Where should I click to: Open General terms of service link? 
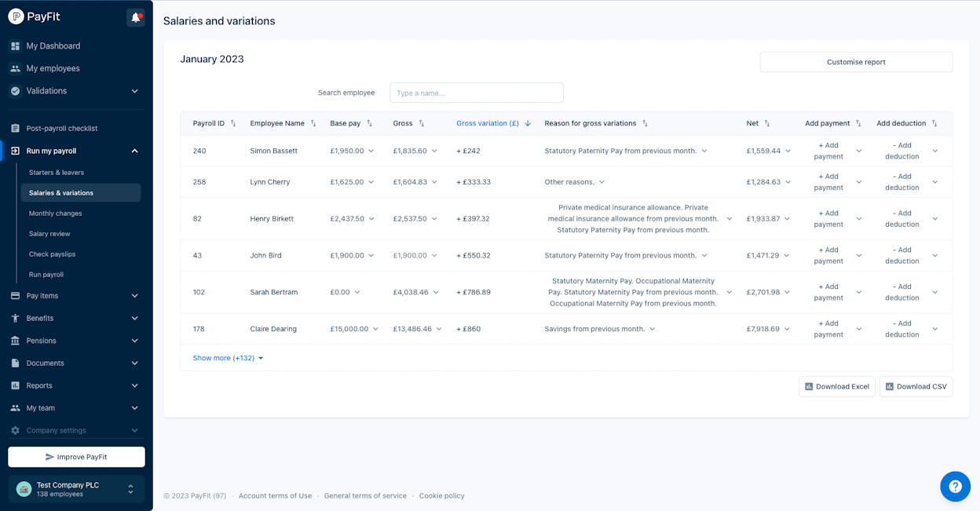pos(365,496)
